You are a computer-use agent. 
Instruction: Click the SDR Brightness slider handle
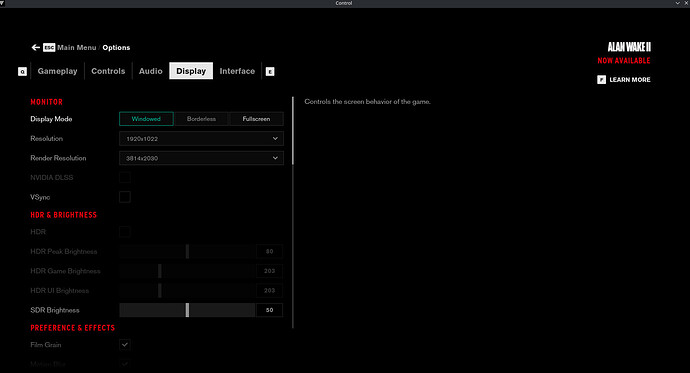[187, 310]
